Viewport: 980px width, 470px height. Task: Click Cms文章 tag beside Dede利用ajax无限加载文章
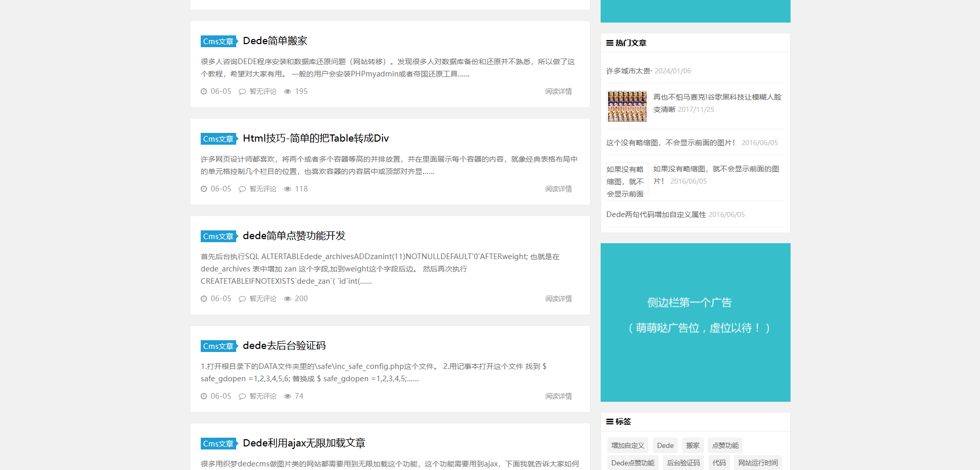coord(219,443)
